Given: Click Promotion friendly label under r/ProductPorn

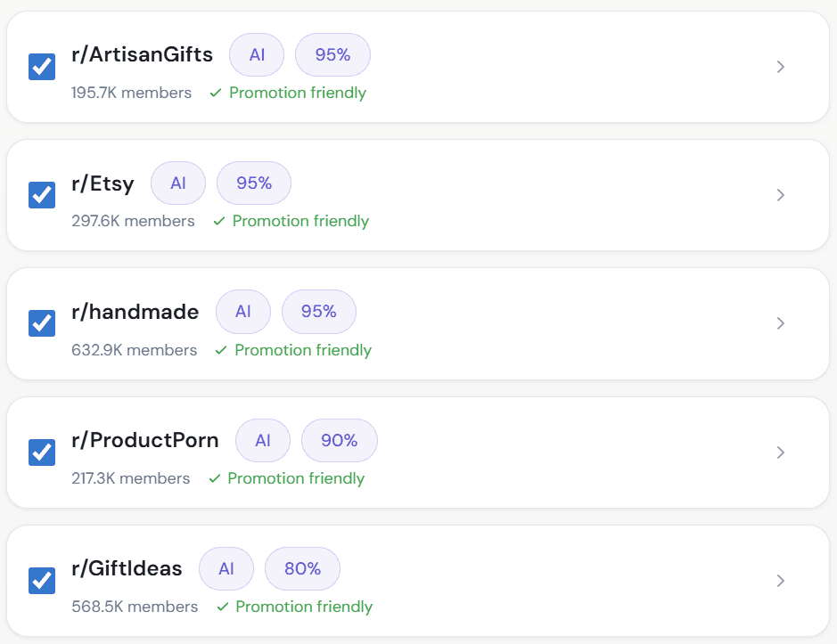Looking at the screenshot, I should [295, 479].
